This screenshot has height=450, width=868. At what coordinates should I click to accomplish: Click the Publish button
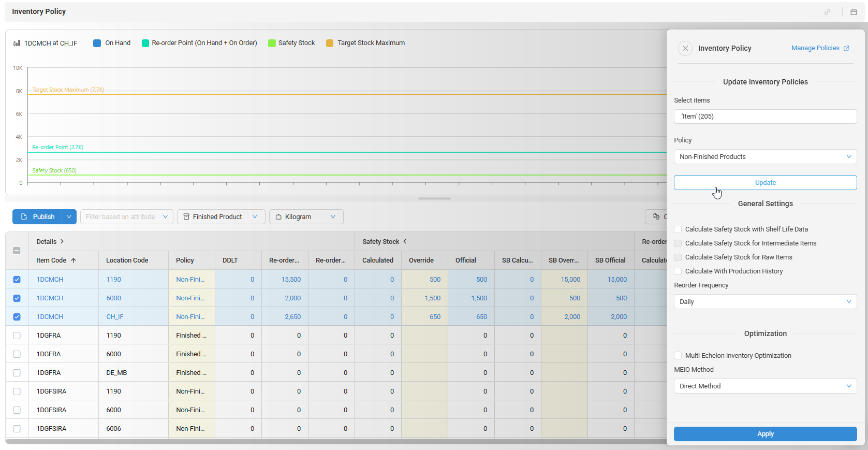[37, 217]
